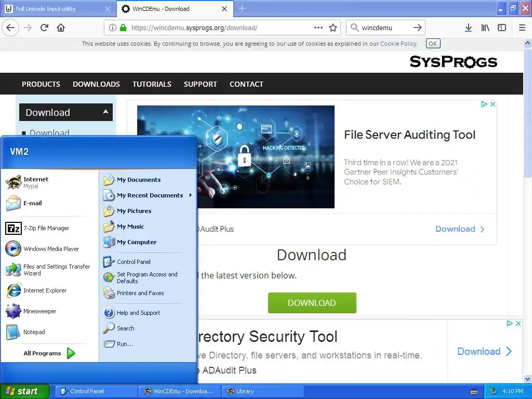Open My Music folder
The height and width of the screenshot is (399, 532).
(148, 227)
